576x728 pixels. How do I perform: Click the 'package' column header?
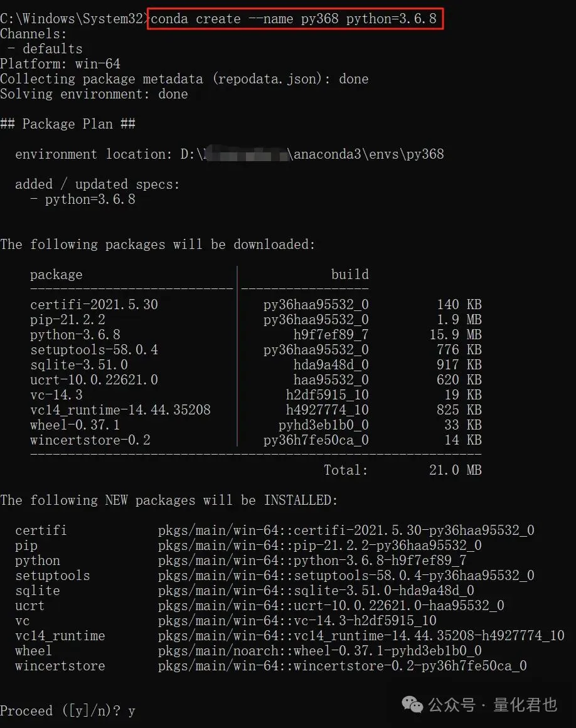pos(56,275)
